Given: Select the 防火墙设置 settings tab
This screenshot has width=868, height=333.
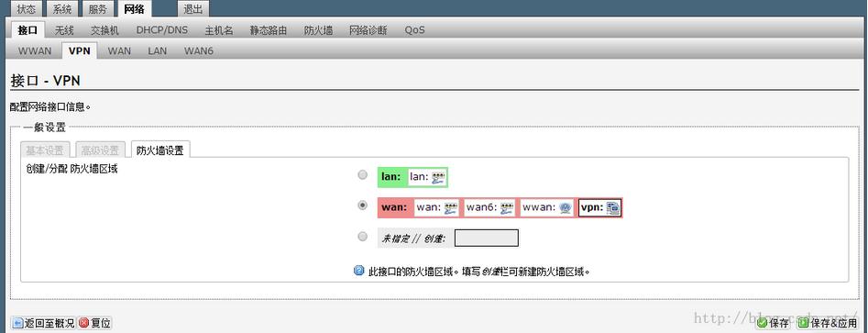Looking at the screenshot, I should click(160, 150).
